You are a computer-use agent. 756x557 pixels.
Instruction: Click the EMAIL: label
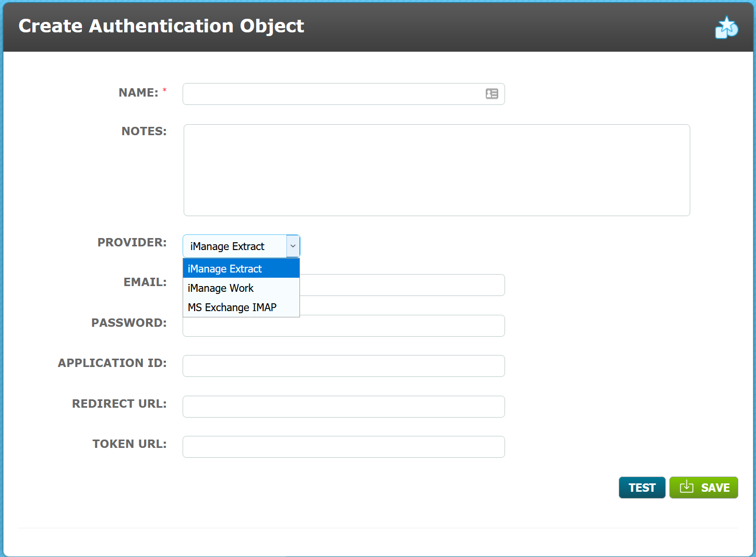[145, 282]
